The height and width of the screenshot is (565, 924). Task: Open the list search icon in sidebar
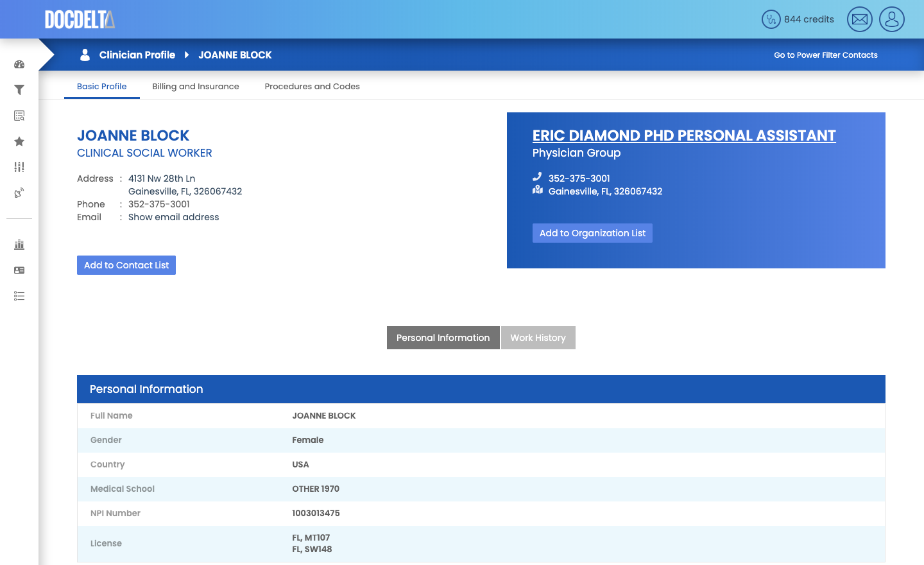click(19, 116)
